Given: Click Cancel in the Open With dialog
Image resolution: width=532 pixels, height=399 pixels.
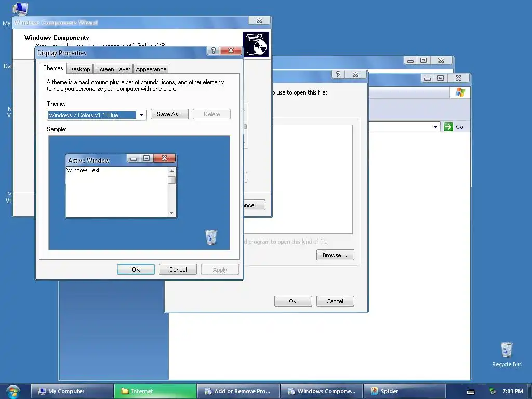Looking at the screenshot, I should coord(335,301).
